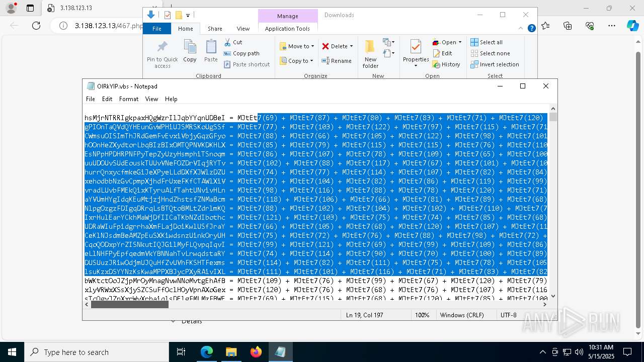The image size is (644, 362).
Task: Click Edge address bar URL
Action: click(109, 26)
